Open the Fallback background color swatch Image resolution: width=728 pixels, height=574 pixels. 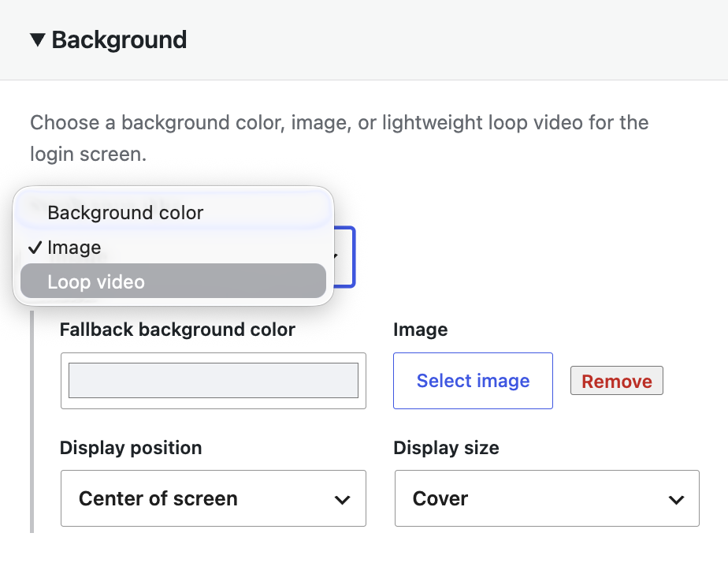(213, 381)
